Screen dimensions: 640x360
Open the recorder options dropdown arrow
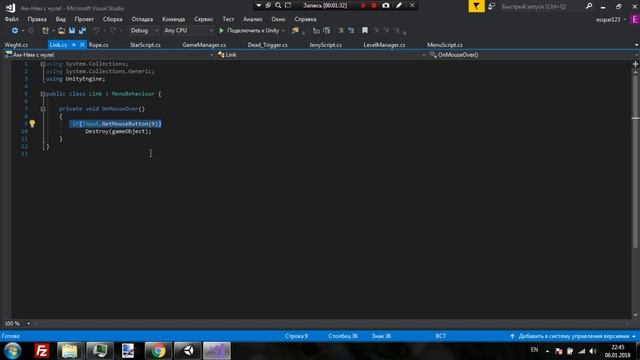(258, 5)
